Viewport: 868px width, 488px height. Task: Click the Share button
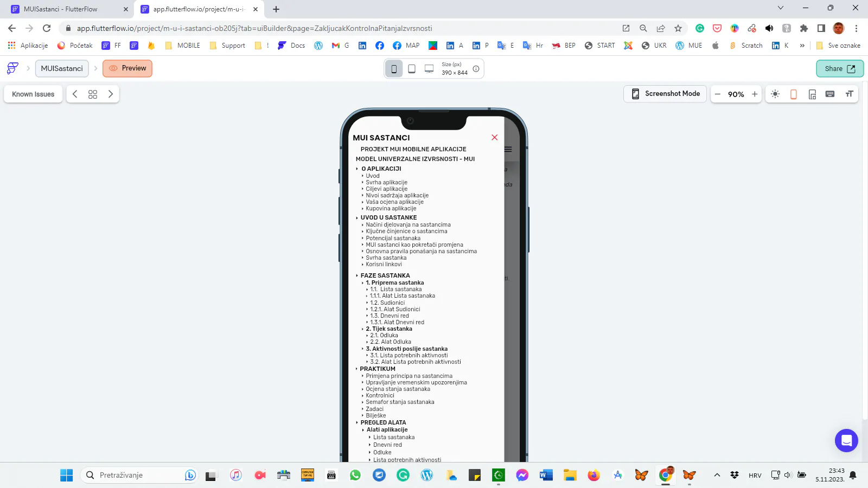coord(840,68)
